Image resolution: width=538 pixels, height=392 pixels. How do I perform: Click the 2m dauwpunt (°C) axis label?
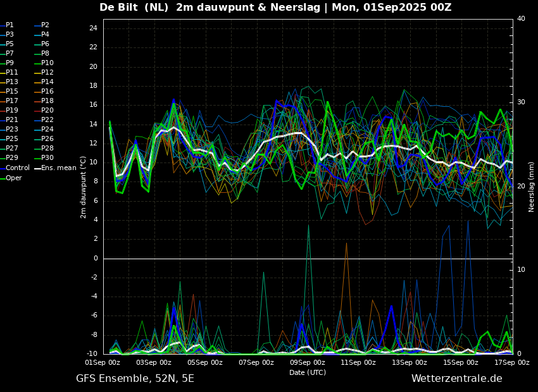pos(83,187)
